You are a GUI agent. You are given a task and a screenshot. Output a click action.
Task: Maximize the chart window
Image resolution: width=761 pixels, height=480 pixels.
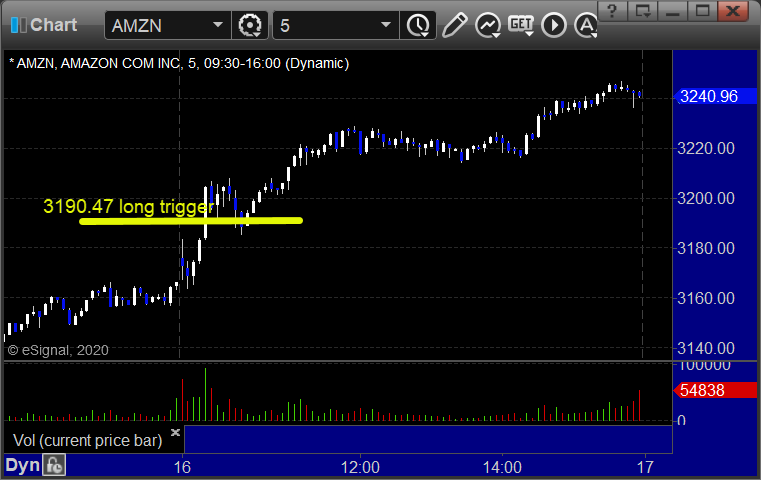tap(702, 11)
